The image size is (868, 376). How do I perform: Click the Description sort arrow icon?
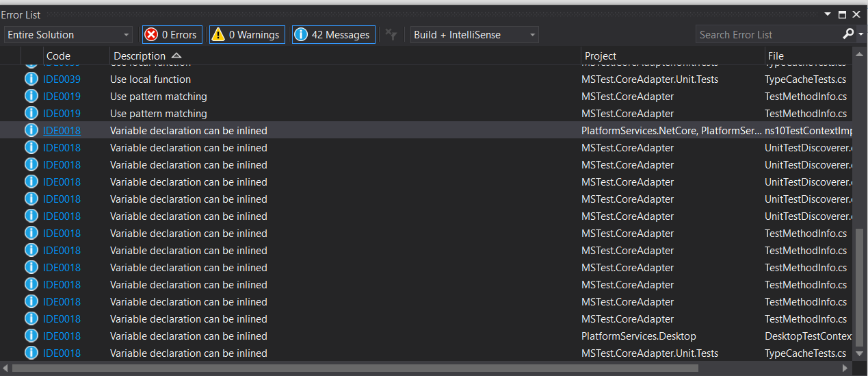[176, 55]
